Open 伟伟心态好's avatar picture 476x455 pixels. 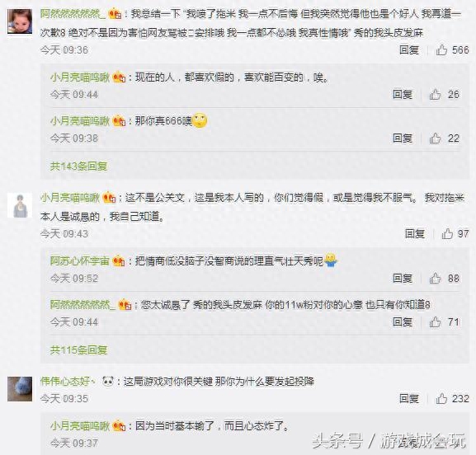click(20, 389)
